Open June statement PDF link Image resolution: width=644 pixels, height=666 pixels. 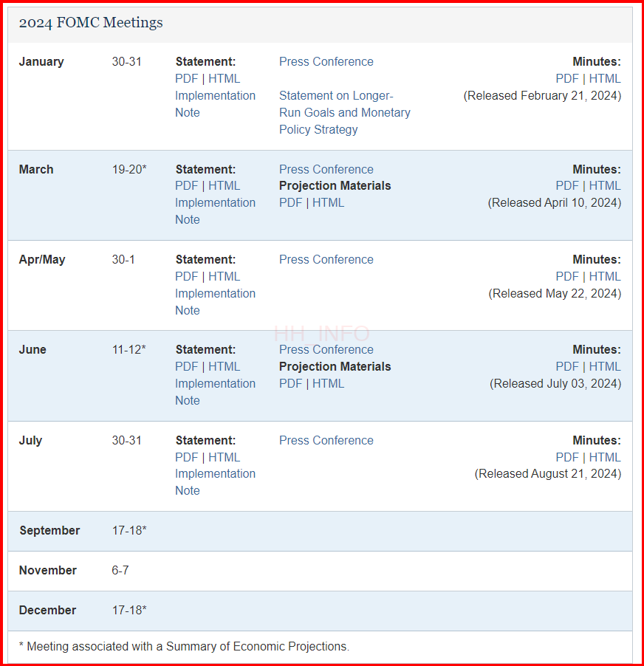(x=187, y=366)
